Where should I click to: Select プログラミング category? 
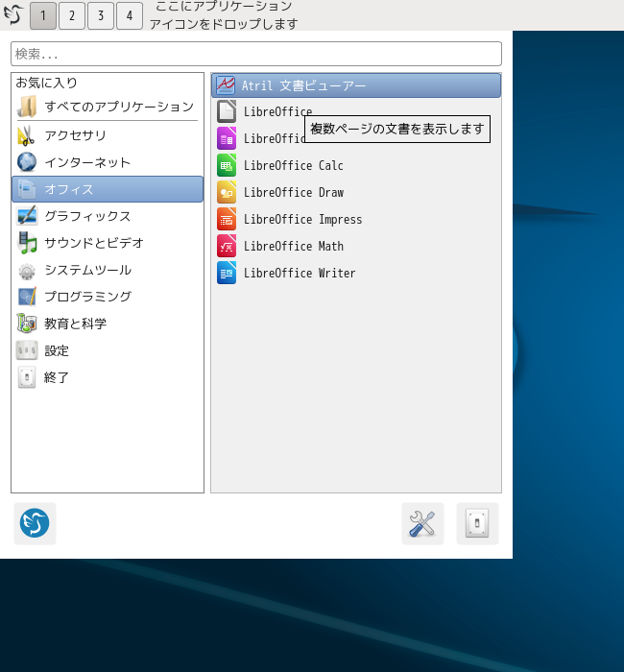click(108, 297)
